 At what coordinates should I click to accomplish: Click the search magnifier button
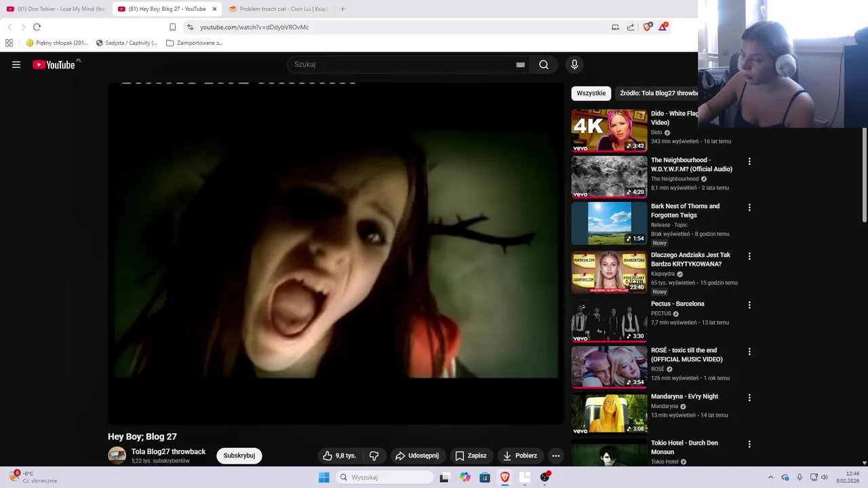pos(544,64)
